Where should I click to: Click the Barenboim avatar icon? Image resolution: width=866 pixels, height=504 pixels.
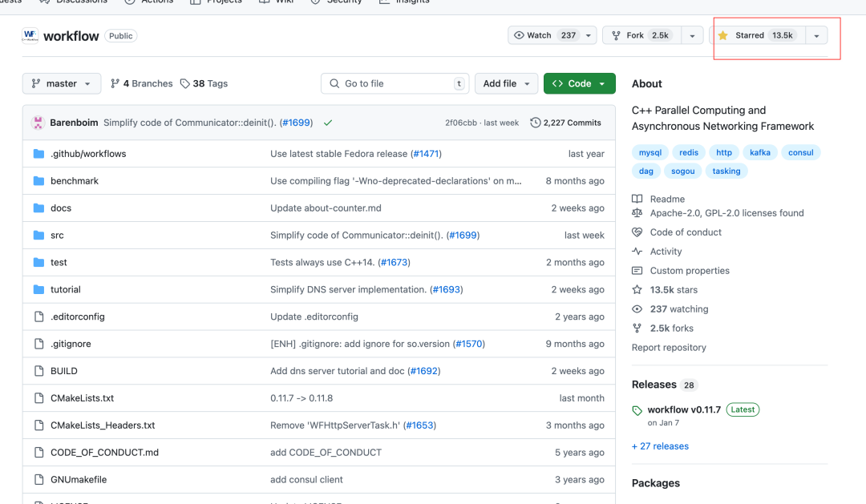coord(38,123)
